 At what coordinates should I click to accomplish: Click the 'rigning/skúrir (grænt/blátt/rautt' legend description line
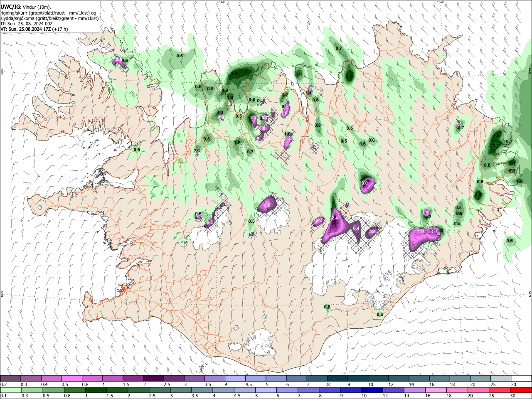(48, 13)
